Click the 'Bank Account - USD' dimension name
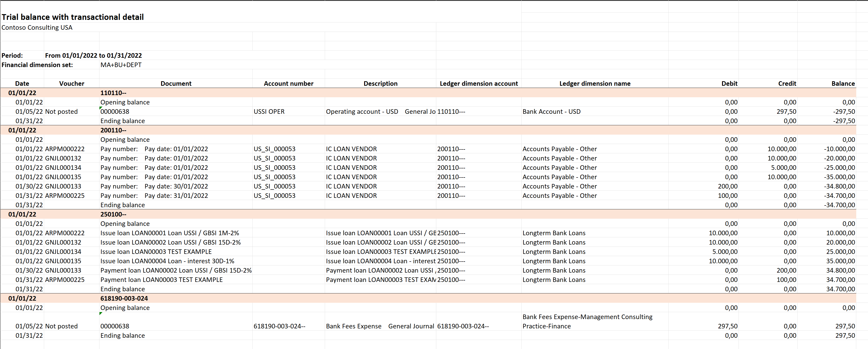This screenshot has height=349, width=868. click(x=551, y=112)
